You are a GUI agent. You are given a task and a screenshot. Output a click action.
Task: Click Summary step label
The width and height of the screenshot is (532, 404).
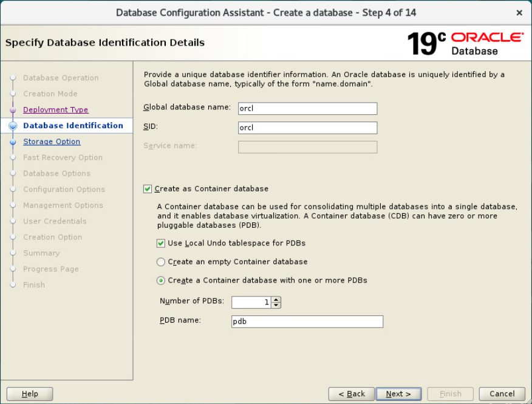(41, 253)
